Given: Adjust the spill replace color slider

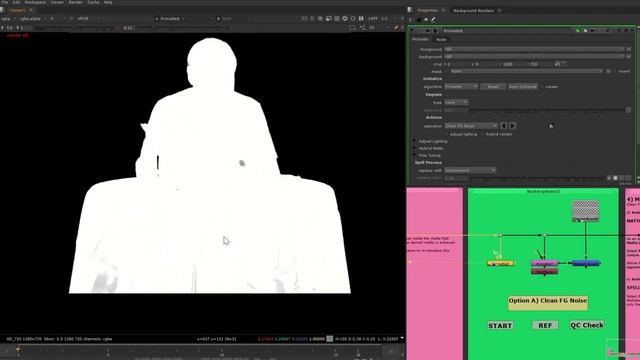Looking at the screenshot, I should 538,178.
